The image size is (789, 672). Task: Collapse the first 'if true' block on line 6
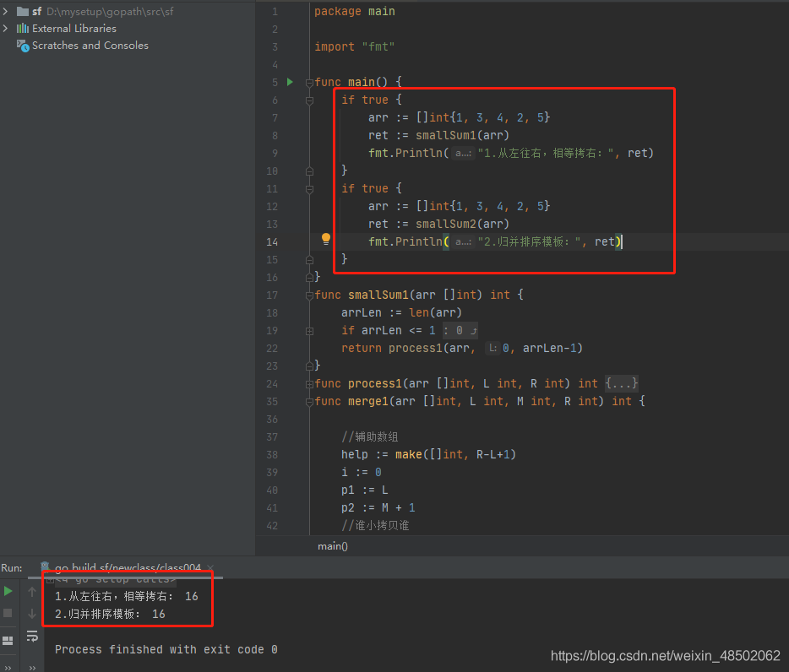[309, 100]
